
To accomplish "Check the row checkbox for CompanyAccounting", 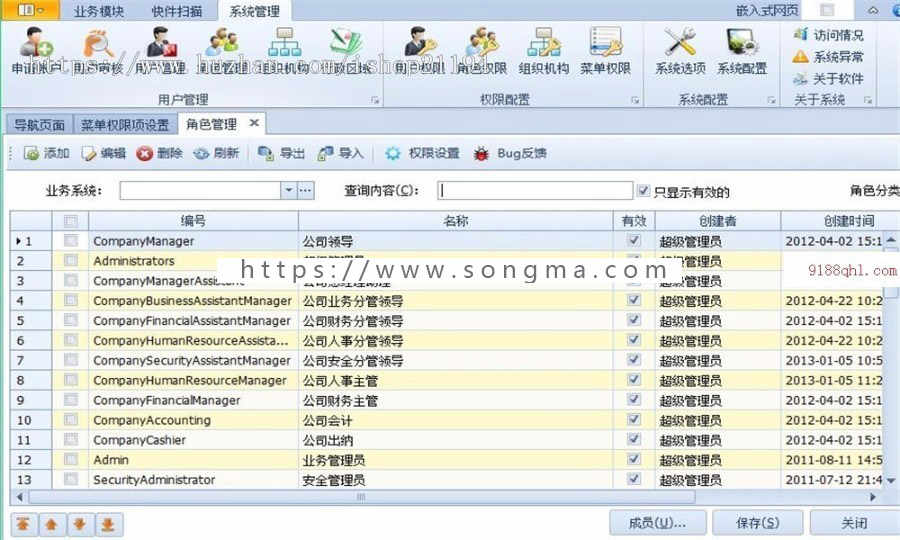I will tap(71, 419).
